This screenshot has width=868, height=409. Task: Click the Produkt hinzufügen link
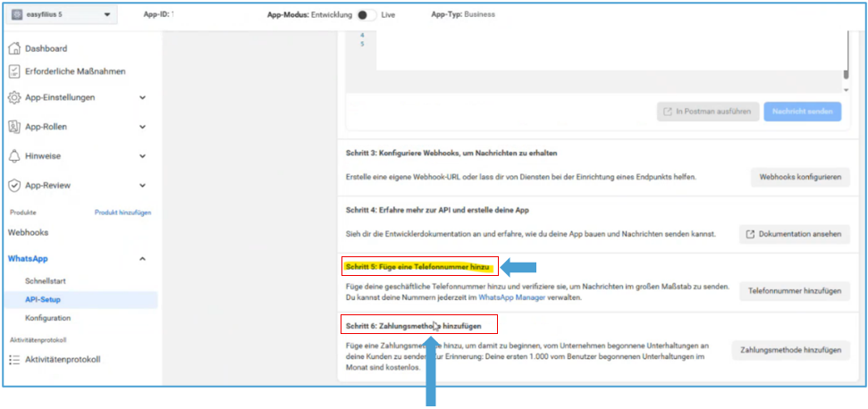coord(122,213)
